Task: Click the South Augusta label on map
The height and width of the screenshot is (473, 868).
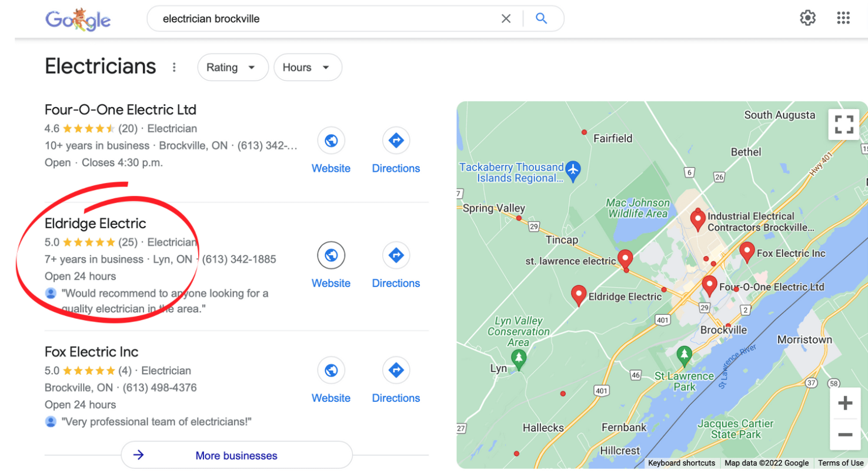Action: [x=780, y=115]
